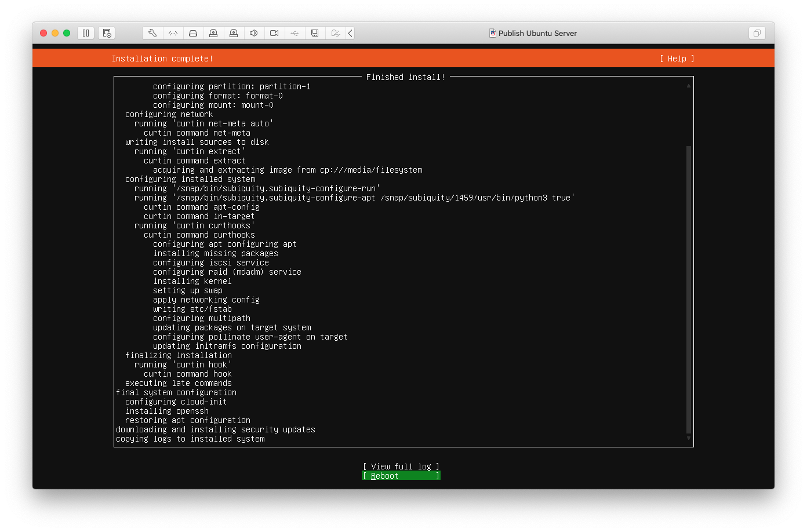Collapse the device toolbar chevron
The image size is (807, 532).
[350, 33]
